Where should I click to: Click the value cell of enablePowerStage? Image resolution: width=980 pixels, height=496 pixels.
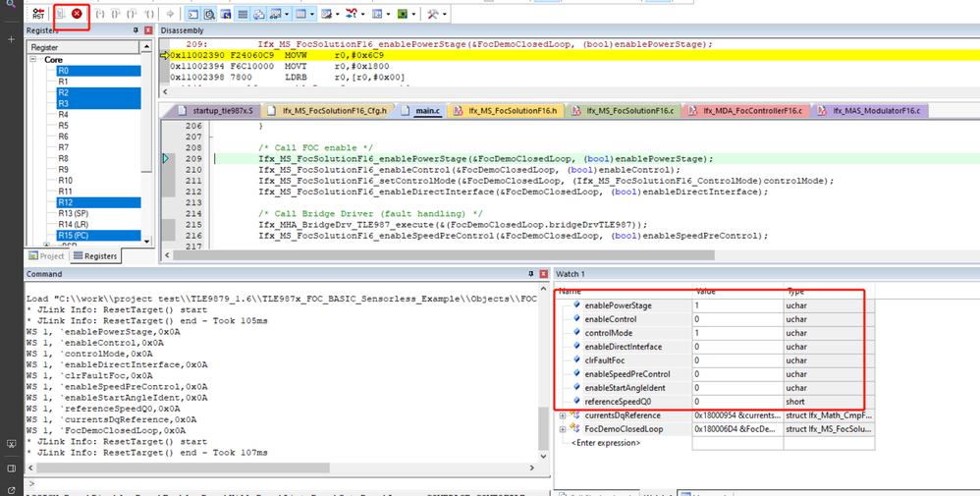tap(737, 305)
